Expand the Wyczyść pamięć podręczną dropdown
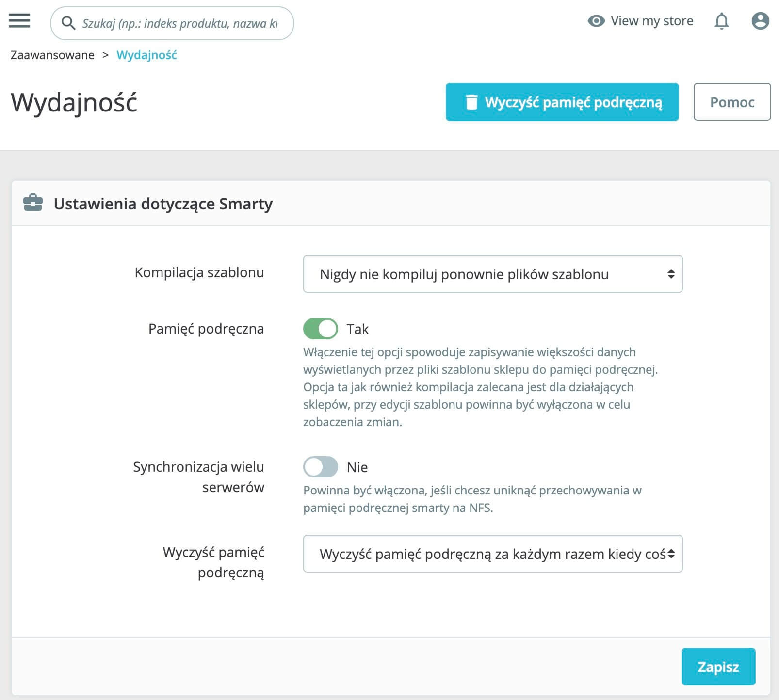Image resolution: width=779 pixels, height=700 pixels. coord(492,554)
